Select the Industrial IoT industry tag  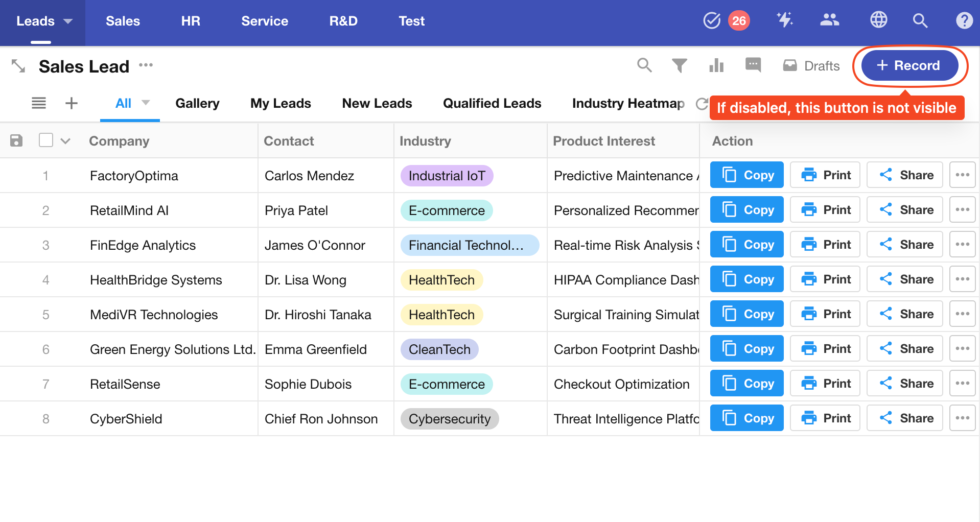coord(447,176)
